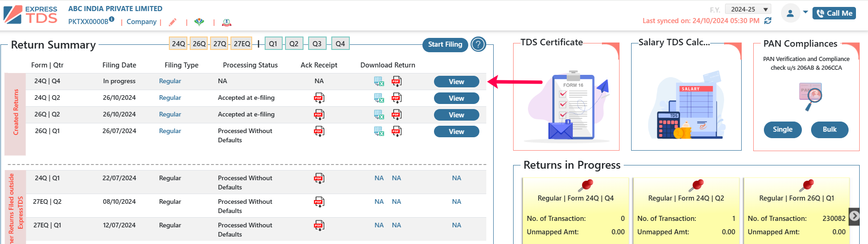This screenshot has height=244, width=868.
Task: Download Ack Receipt PDF for 27EQ Q2
Action: 319,202
